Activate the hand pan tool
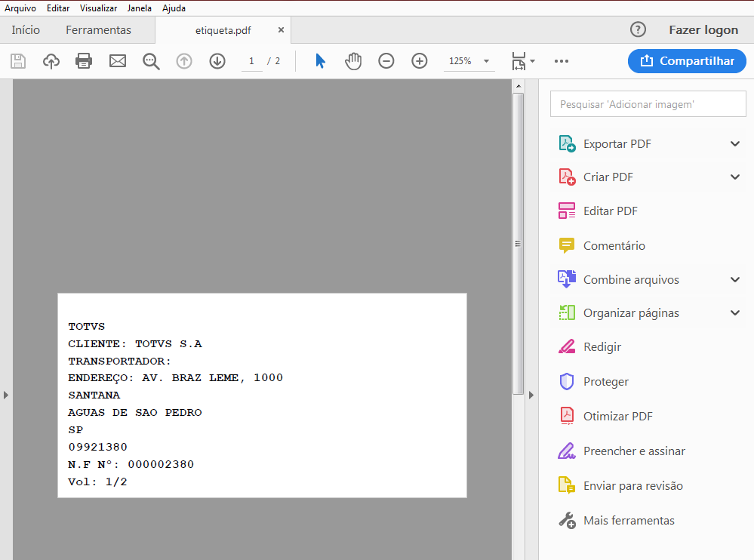Viewport: 754px width, 560px height. click(x=353, y=61)
